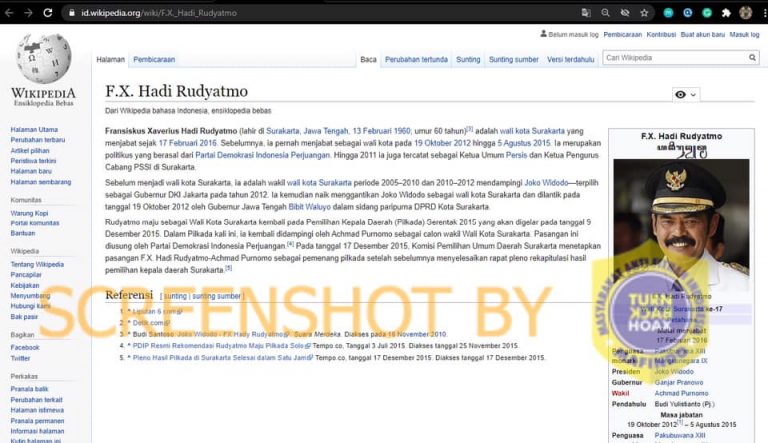Share via the Facebook sidebar link
Screen dimensions: 768x443
(x=25, y=347)
